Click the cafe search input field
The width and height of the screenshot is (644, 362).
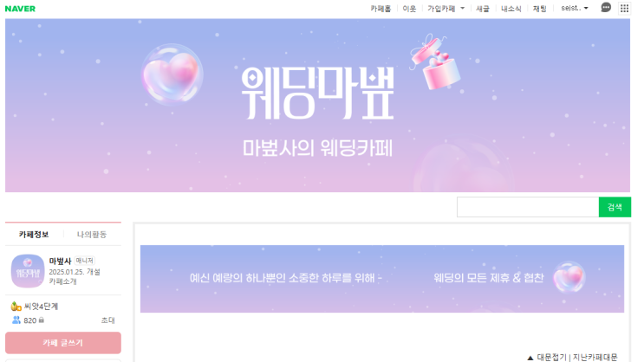(528, 207)
